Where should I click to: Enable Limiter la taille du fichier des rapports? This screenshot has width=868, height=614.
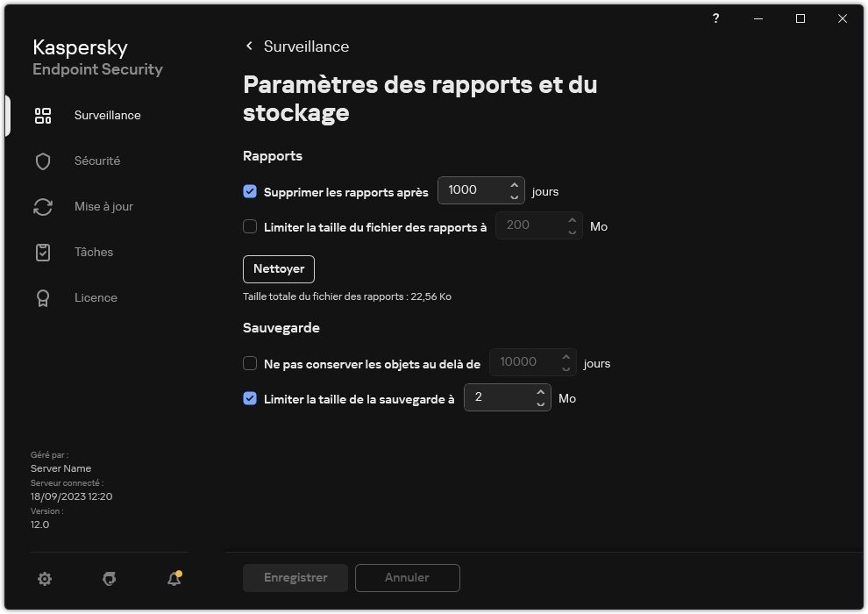pyautogui.click(x=250, y=226)
